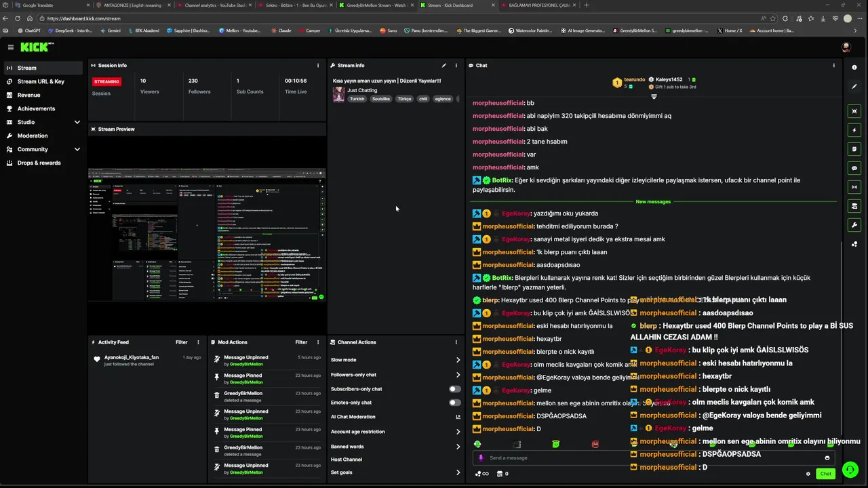
Task: Click the green Chat send button
Action: (x=825, y=474)
